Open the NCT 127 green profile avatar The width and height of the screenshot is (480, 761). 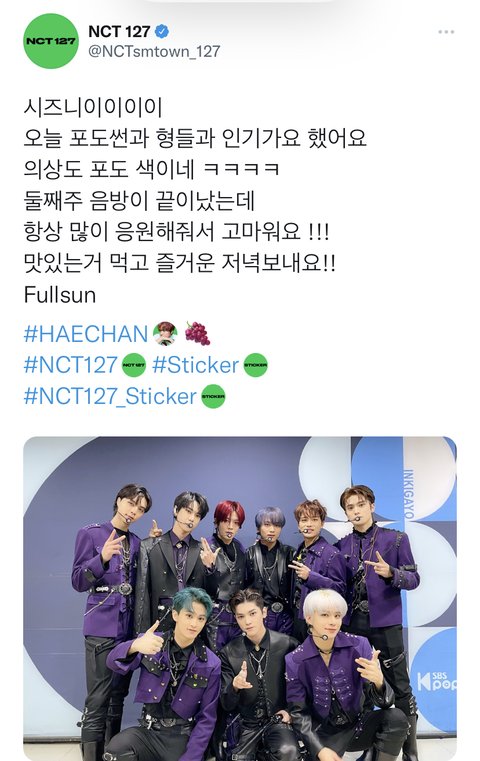50,41
